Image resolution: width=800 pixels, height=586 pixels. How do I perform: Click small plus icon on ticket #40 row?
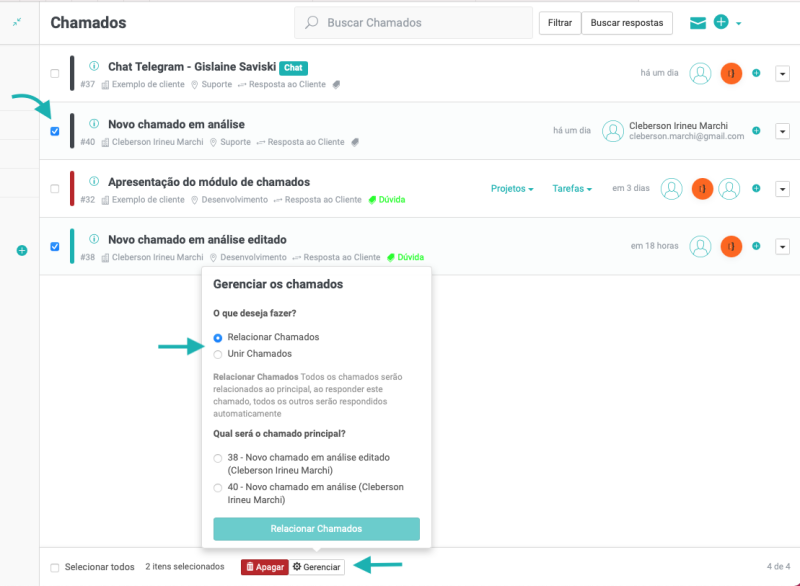(756, 131)
